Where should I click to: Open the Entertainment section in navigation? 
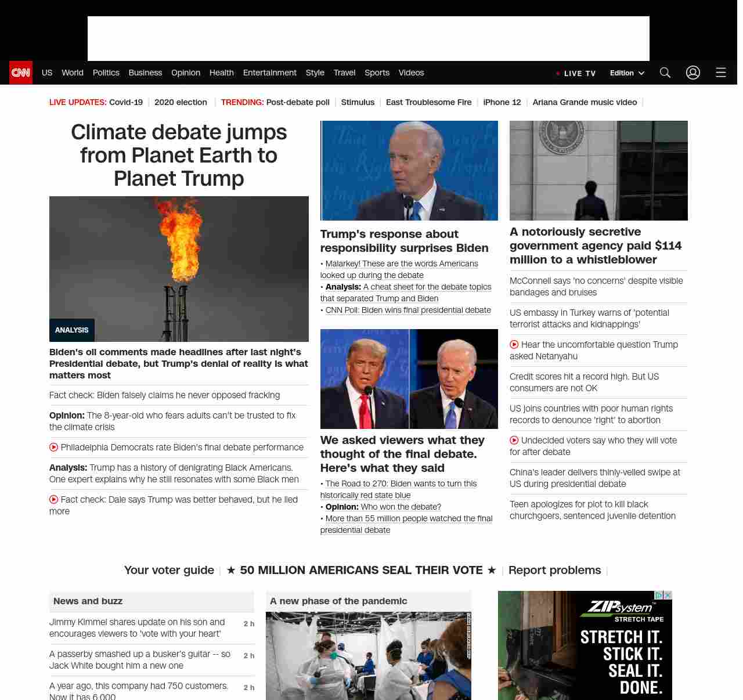point(269,73)
